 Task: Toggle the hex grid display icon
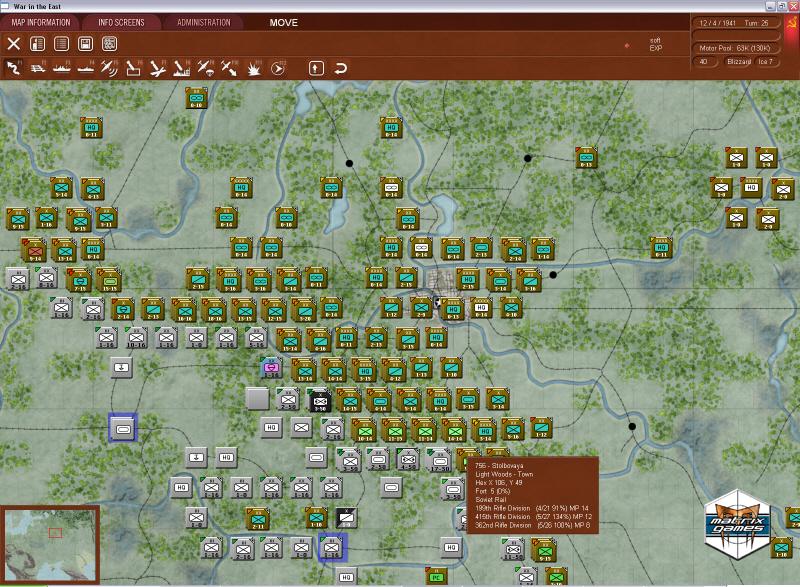[x=108, y=44]
